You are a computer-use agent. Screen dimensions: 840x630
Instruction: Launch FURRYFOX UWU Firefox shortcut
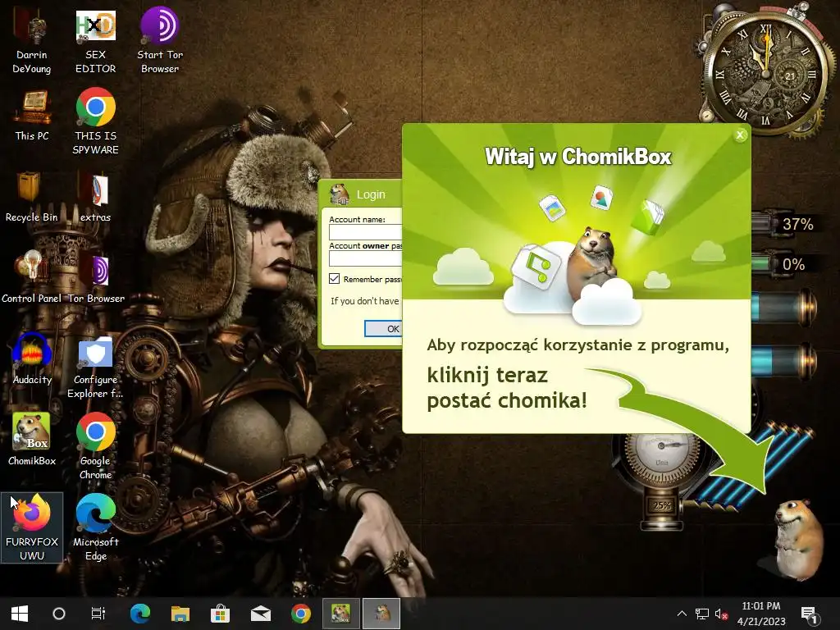[32, 527]
